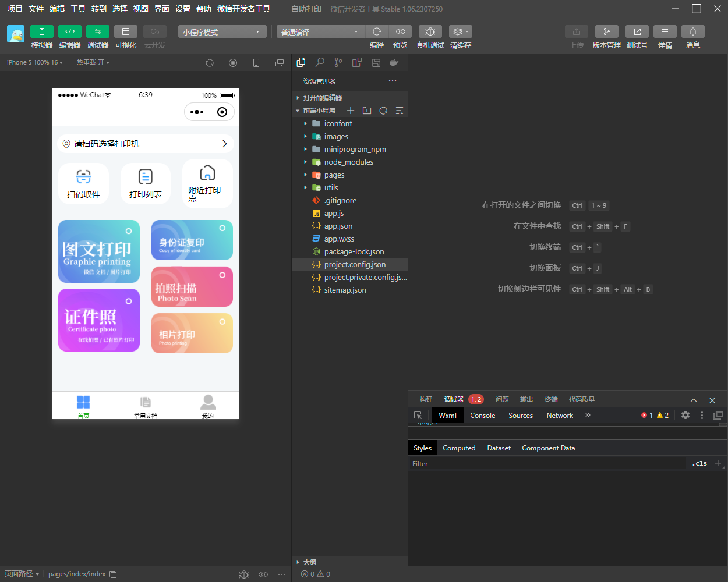
Task: Toggle the bug debug icon near page path bar
Action: click(x=243, y=574)
